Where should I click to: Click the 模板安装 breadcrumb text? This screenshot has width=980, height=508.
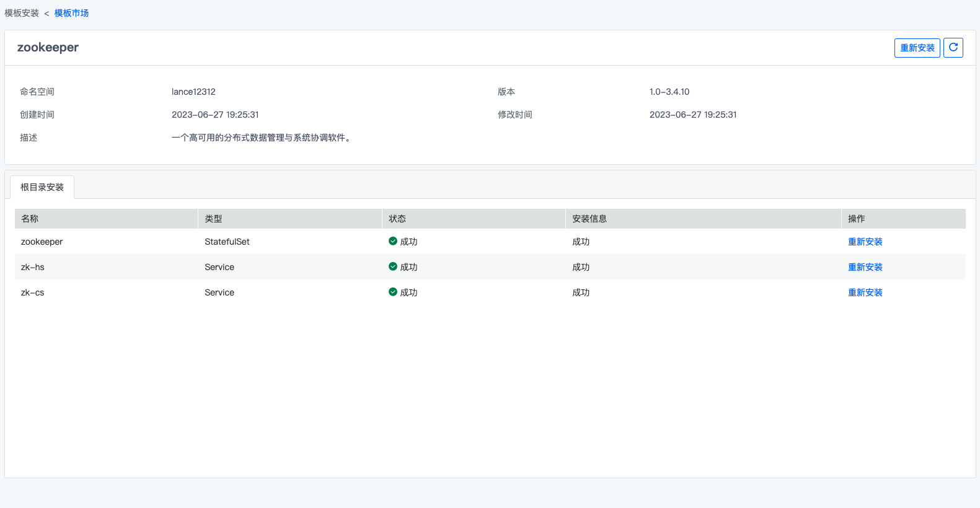pos(22,13)
